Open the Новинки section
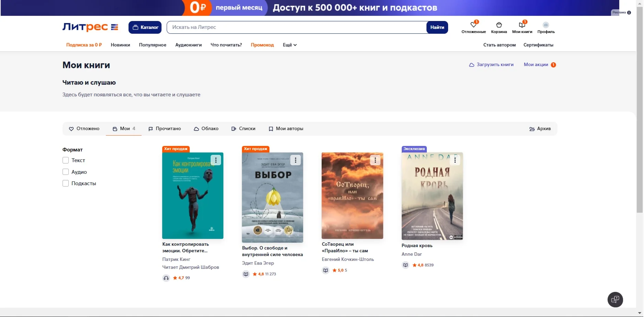The width and height of the screenshot is (644, 317). tap(120, 45)
